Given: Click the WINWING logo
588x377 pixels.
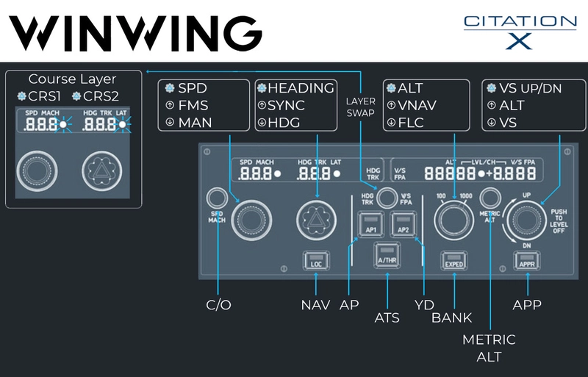Looking at the screenshot, I should [x=136, y=31].
